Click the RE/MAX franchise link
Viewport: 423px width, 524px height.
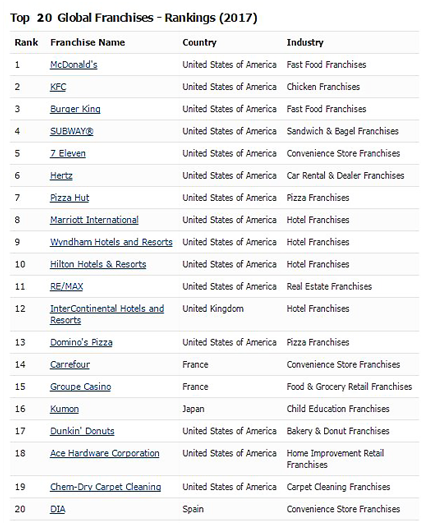tap(66, 286)
